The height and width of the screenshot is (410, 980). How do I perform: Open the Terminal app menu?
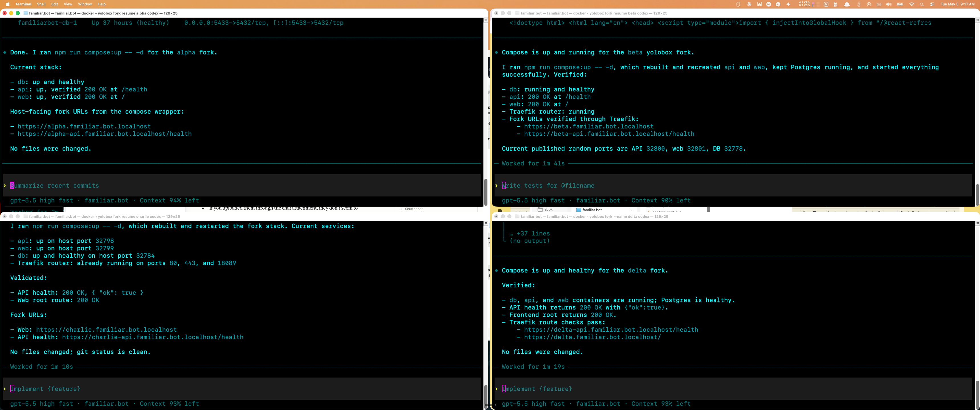23,4
